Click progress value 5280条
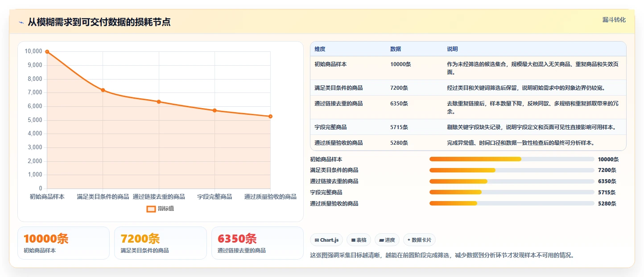 coord(607,204)
